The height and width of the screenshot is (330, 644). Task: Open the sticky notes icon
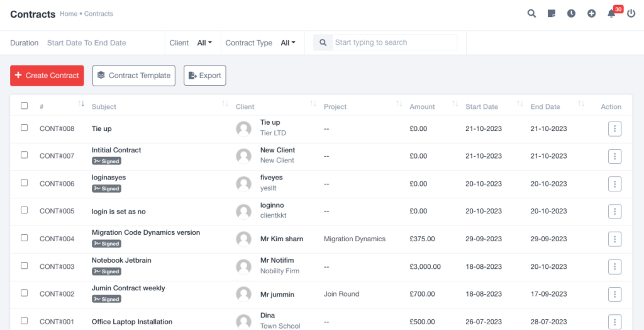pos(552,14)
